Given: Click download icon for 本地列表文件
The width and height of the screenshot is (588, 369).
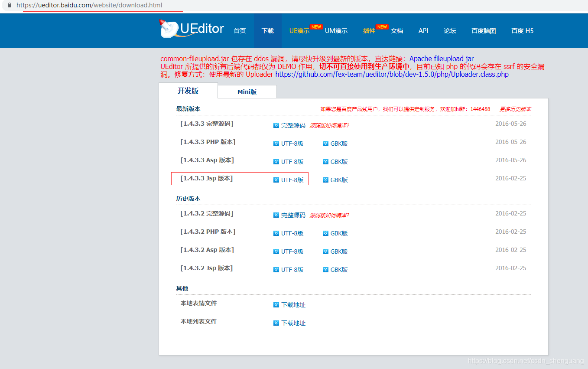Looking at the screenshot, I should (x=276, y=323).
